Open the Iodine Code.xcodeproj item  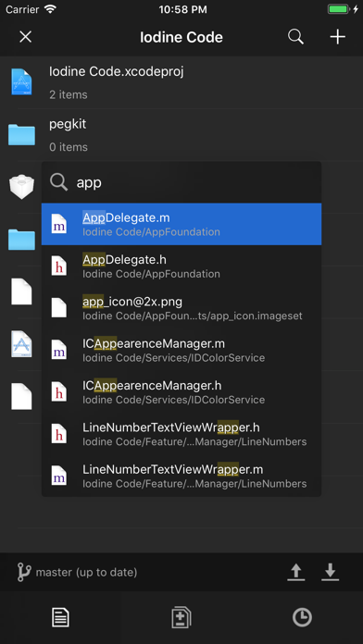[181, 82]
